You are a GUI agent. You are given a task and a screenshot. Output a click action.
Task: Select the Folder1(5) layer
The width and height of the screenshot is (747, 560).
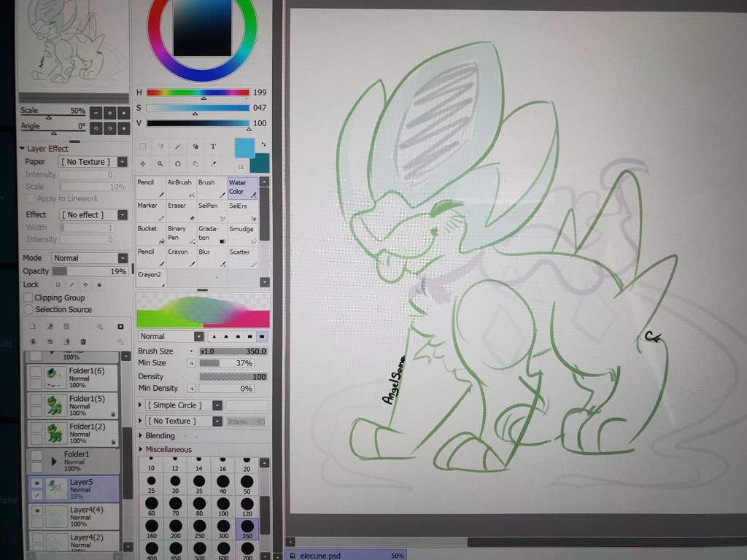72,405
